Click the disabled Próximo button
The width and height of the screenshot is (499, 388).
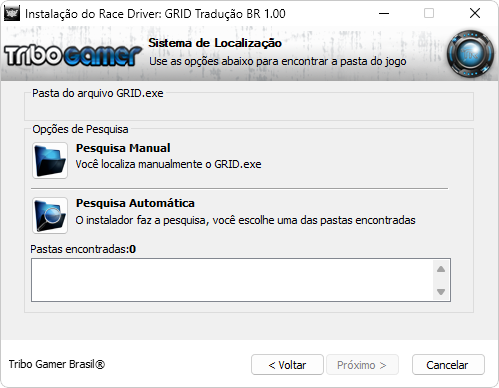click(x=362, y=365)
